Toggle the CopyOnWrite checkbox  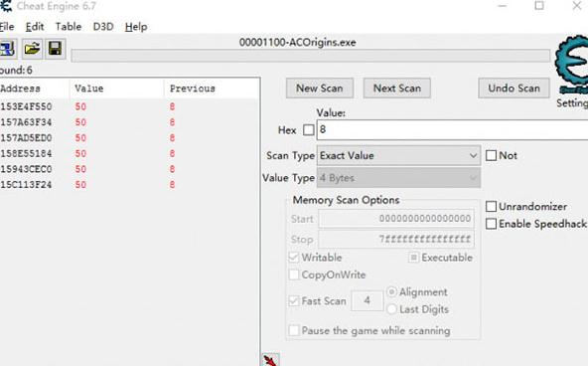pyautogui.click(x=294, y=274)
